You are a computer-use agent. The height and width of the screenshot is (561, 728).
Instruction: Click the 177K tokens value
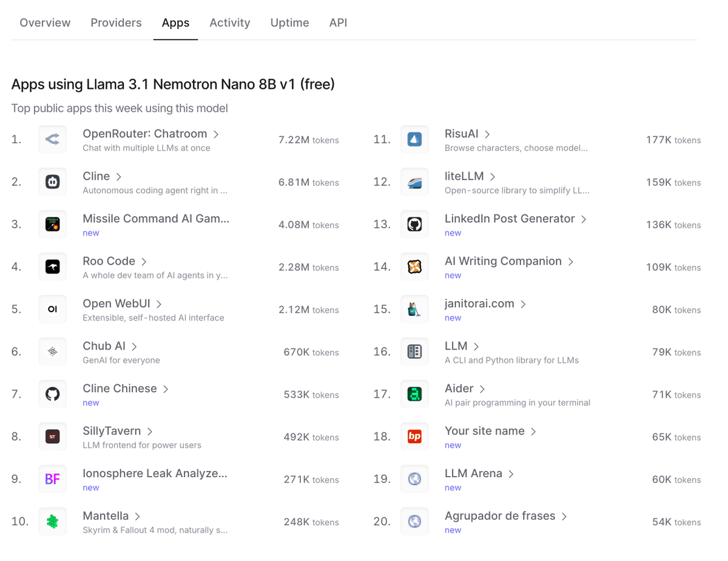673,140
